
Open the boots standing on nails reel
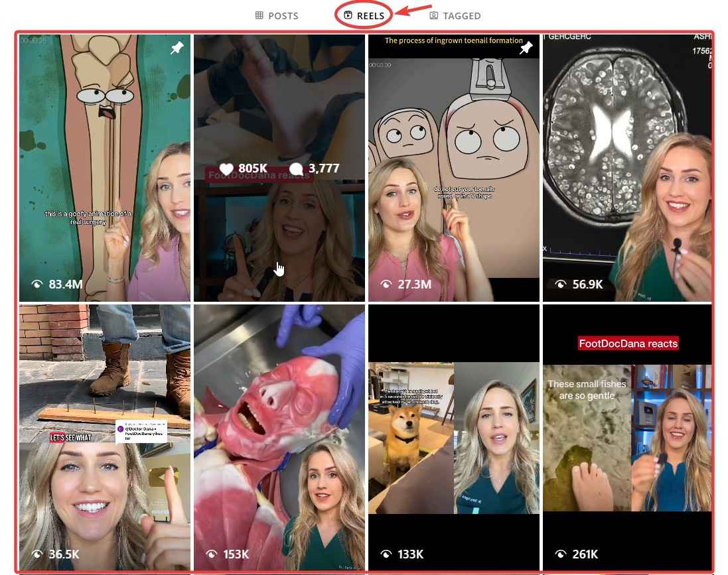coord(104,434)
